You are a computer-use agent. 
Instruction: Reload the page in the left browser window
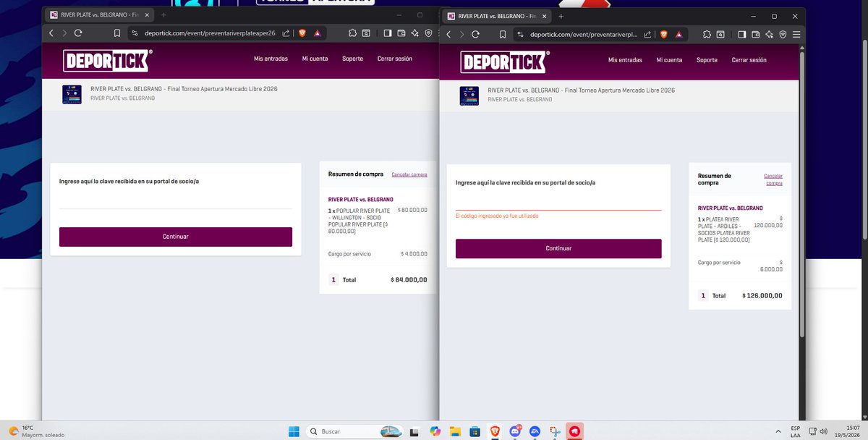[78, 33]
